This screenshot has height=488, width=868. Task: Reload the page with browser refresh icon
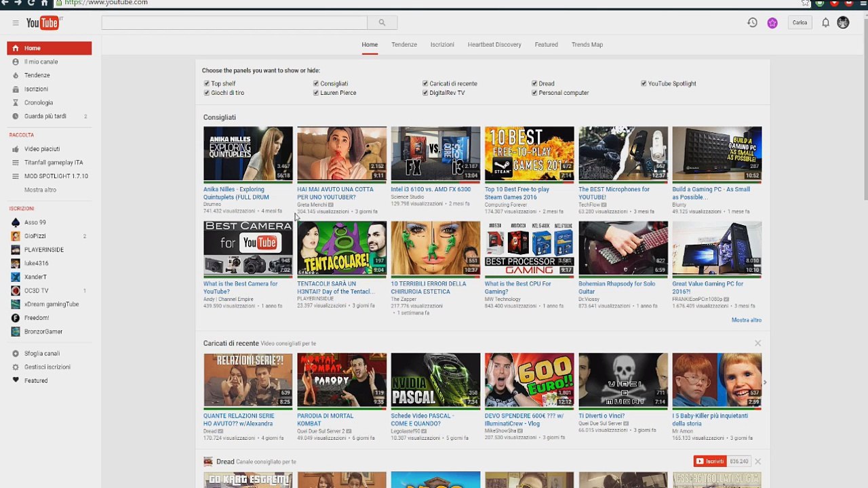click(x=31, y=3)
